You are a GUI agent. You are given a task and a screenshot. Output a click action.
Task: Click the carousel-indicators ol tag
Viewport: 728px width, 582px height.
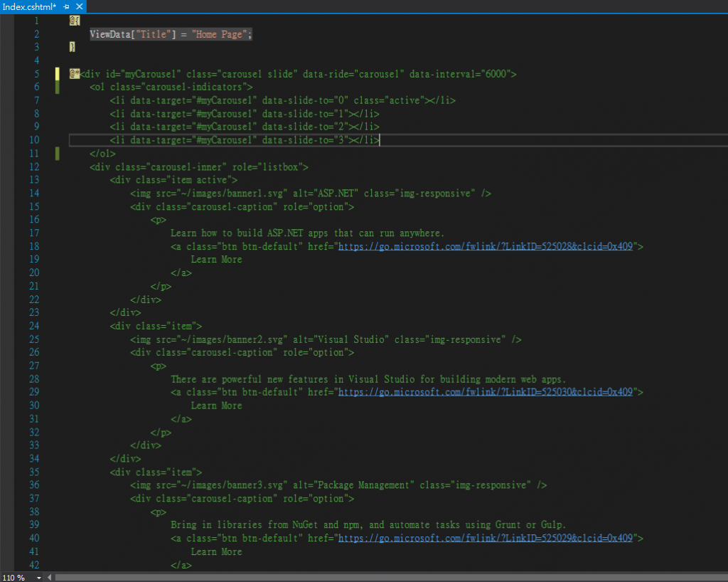click(x=171, y=87)
